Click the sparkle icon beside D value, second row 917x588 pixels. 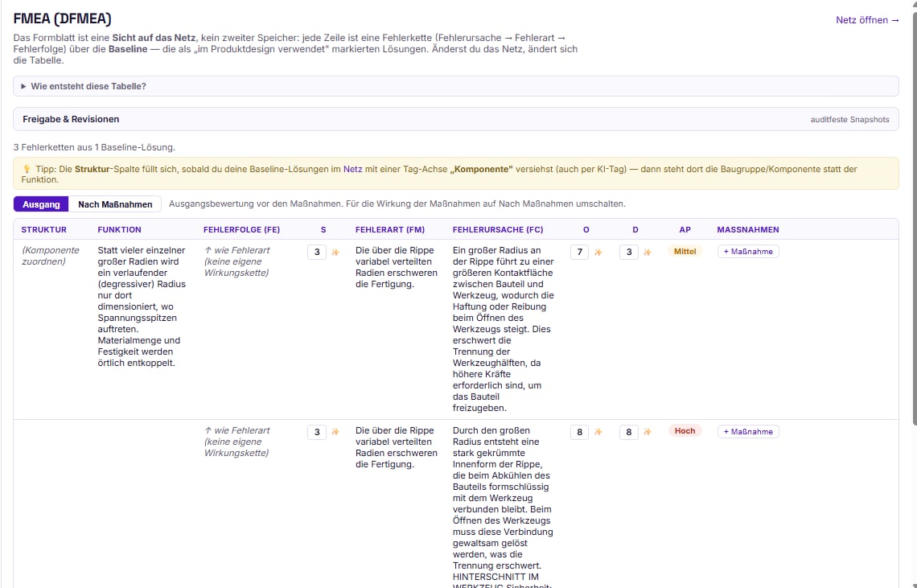pyautogui.click(x=648, y=432)
